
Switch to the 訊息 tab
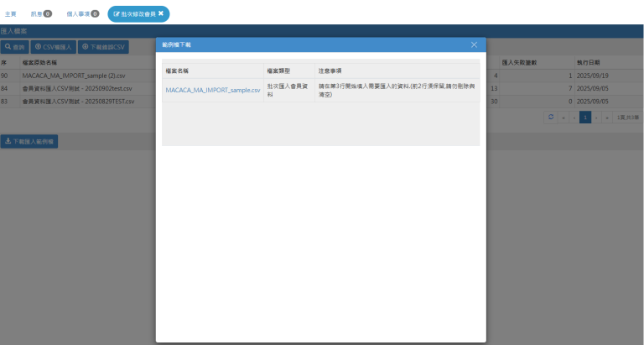pos(40,13)
